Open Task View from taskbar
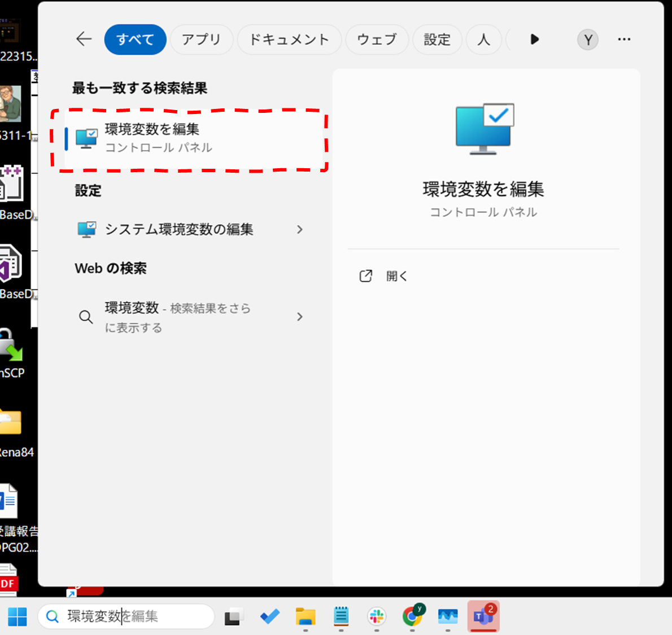The height and width of the screenshot is (635, 672). pos(234,617)
